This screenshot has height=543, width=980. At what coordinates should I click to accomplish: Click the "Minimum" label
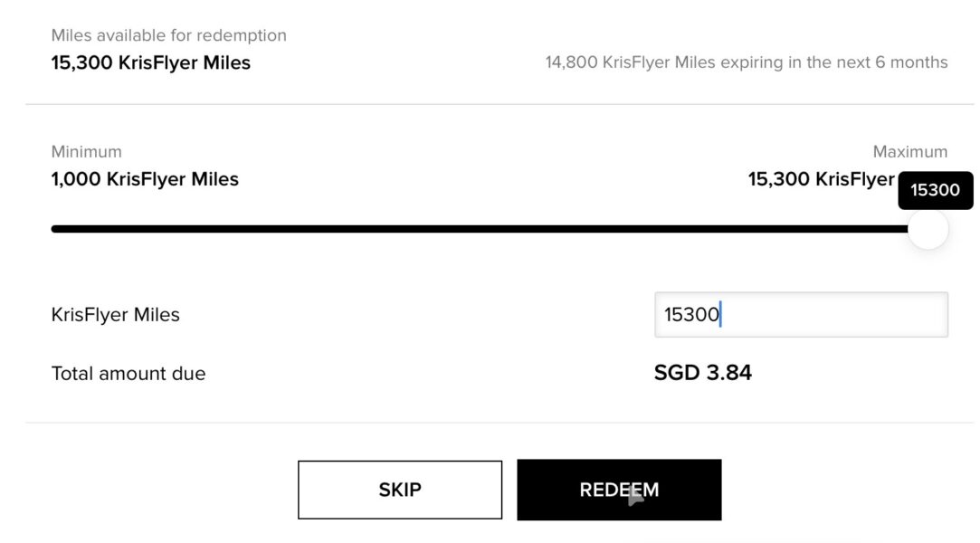pos(86,151)
